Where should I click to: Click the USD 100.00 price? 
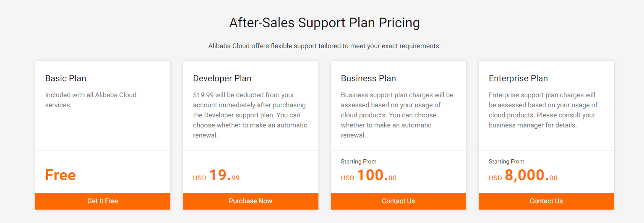click(x=369, y=176)
